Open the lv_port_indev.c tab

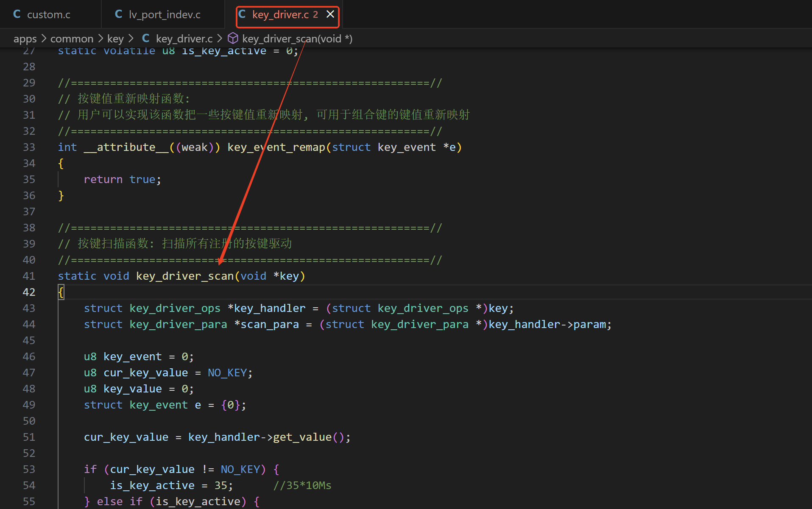pos(164,14)
